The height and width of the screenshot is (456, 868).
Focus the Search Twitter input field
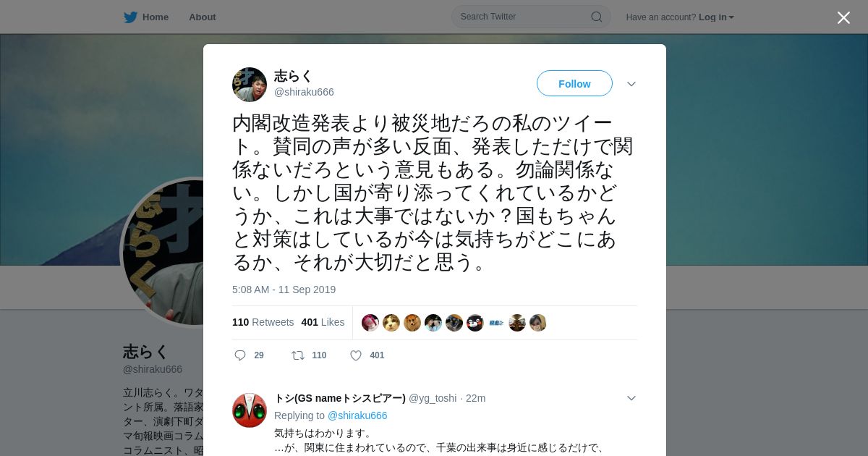pos(531,17)
